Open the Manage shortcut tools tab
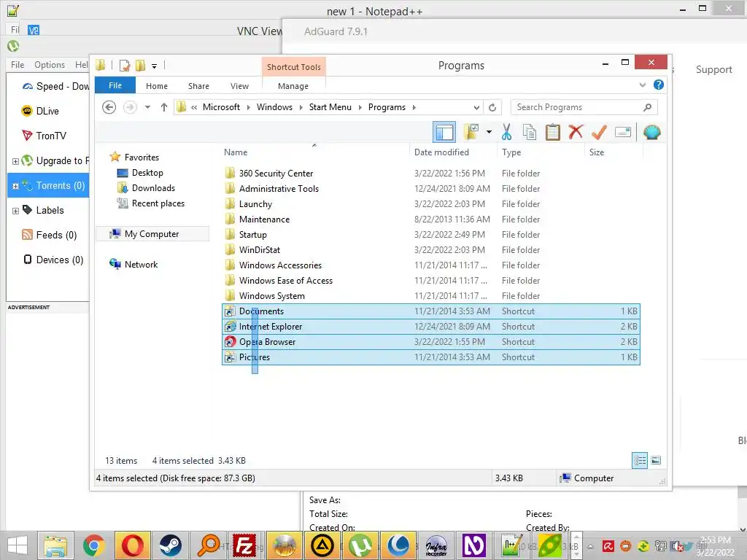 point(293,86)
